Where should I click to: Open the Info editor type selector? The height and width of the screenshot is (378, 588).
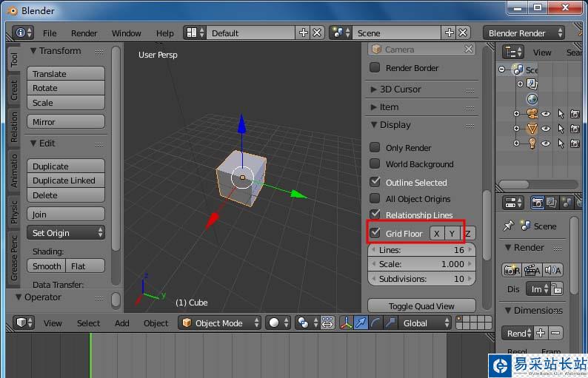pyautogui.click(x=23, y=33)
